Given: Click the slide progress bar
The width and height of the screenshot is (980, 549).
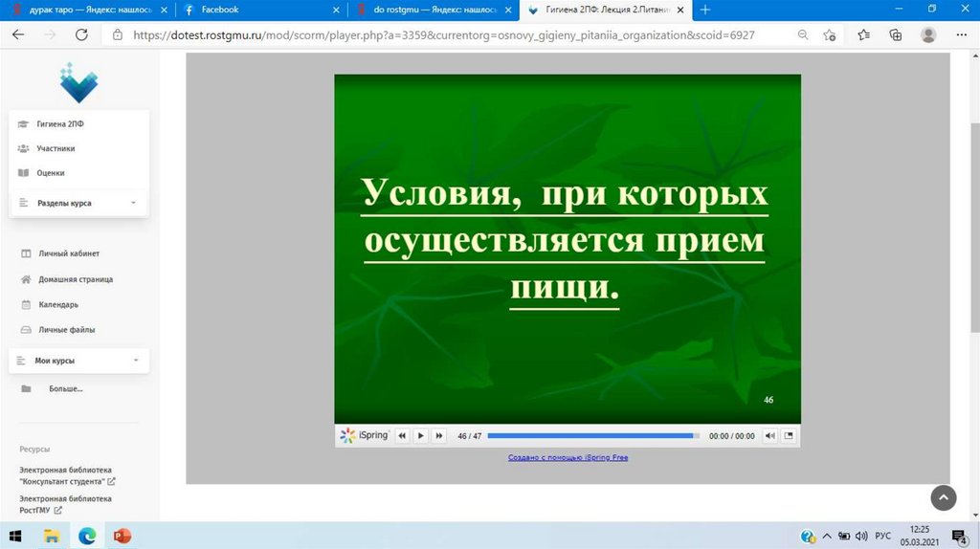Looking at the screenshot, I should 592,436.
